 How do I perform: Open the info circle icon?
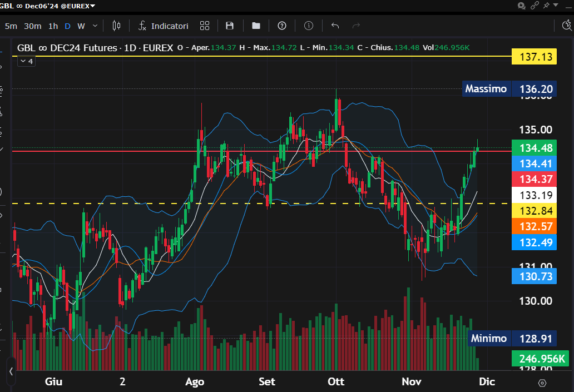309,26
